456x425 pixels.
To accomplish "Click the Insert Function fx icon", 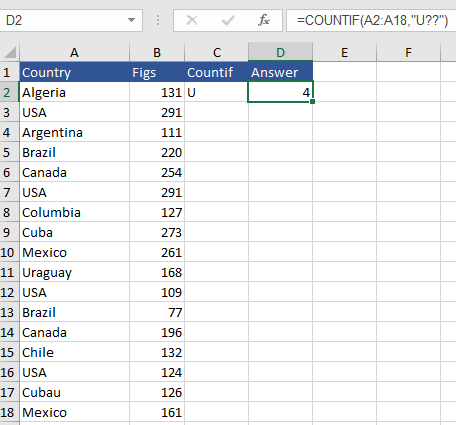I will click(263, 20).
